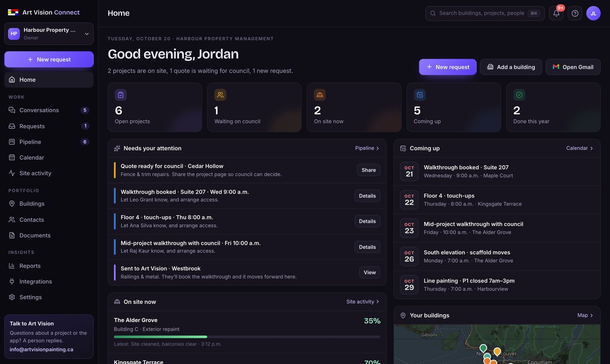
Task: Click the sidebar New request button
Action: coord(49,59)
